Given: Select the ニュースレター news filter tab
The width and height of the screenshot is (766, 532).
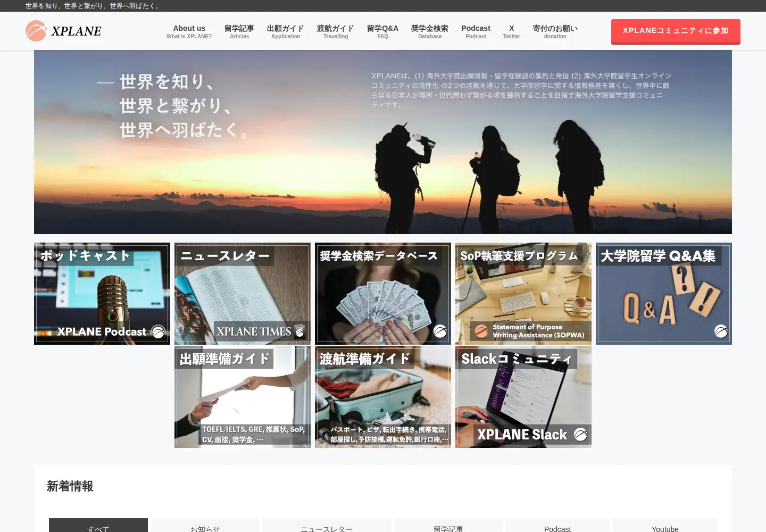Looking at the screenshot, I should click(x=327, y=526).
